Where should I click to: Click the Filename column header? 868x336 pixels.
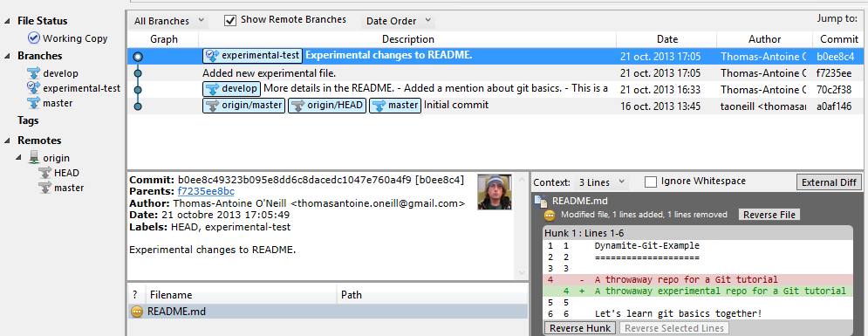tap(241, 295)
